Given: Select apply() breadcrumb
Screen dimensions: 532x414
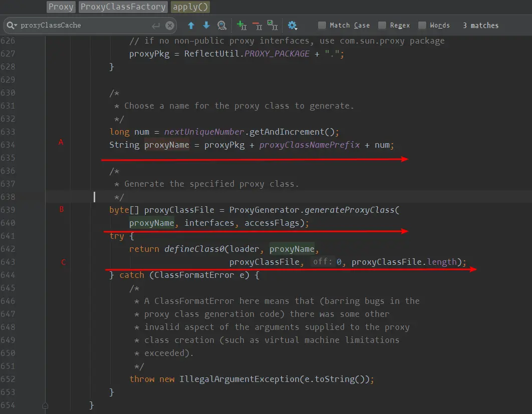Looking at the screenshot, I should (190, 7).
